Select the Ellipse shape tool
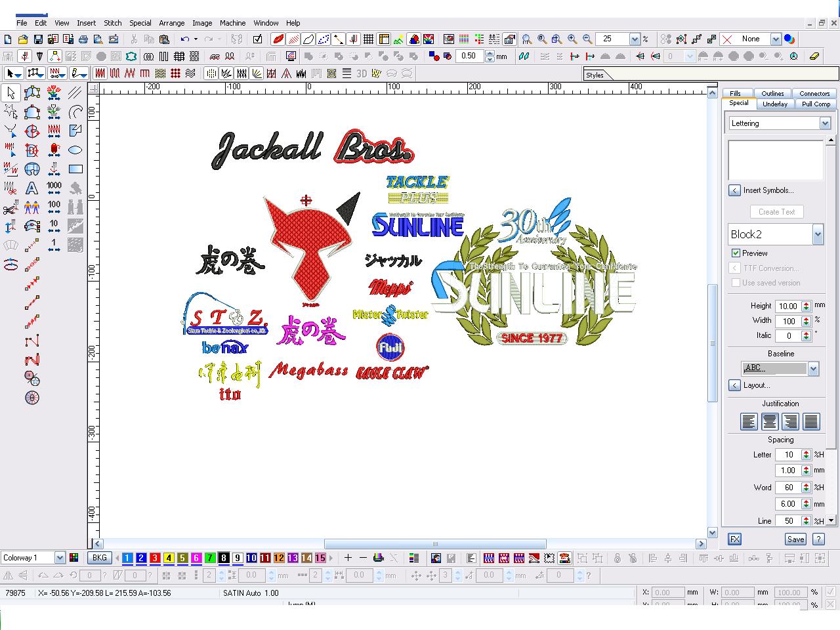The height and width of the screenshot is (630, 840). pyautogui.click(x=75, y=150)
